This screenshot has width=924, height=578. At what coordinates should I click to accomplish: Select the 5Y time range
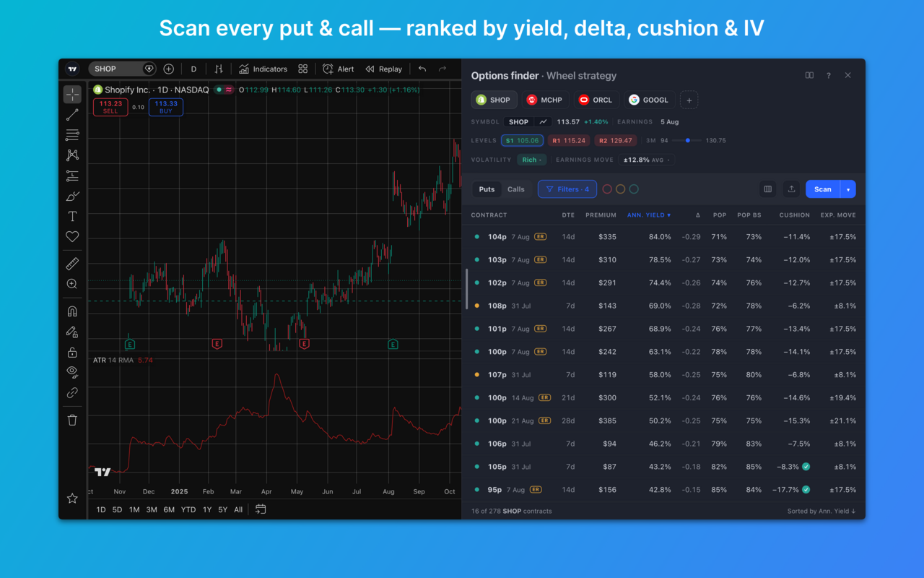(x=222, y=509)
